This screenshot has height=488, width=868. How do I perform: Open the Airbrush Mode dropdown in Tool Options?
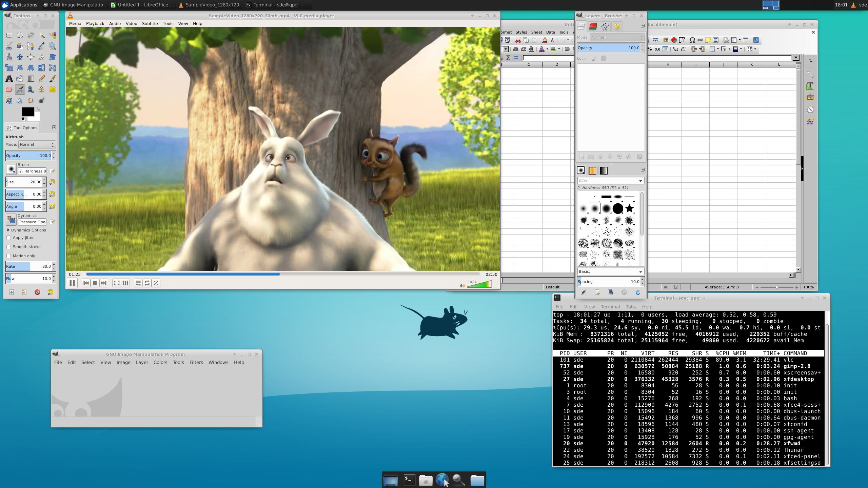pos(37,144)
